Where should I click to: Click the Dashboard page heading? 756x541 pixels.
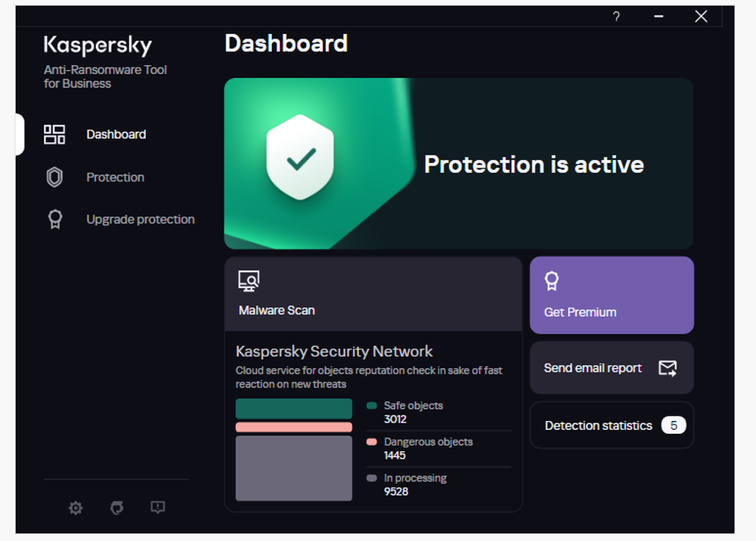pos(286,43)
